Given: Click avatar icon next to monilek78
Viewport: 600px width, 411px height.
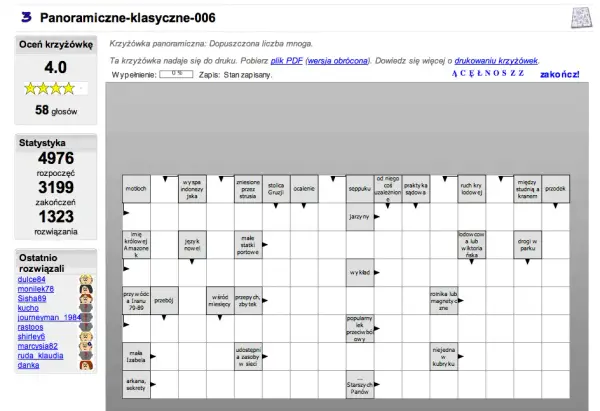Looking at the screenshot, I should pos(86,289).
